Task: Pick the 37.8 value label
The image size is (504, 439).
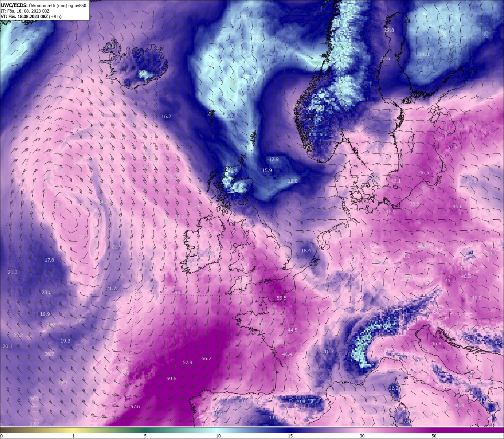Action: (x=196, y=206)
